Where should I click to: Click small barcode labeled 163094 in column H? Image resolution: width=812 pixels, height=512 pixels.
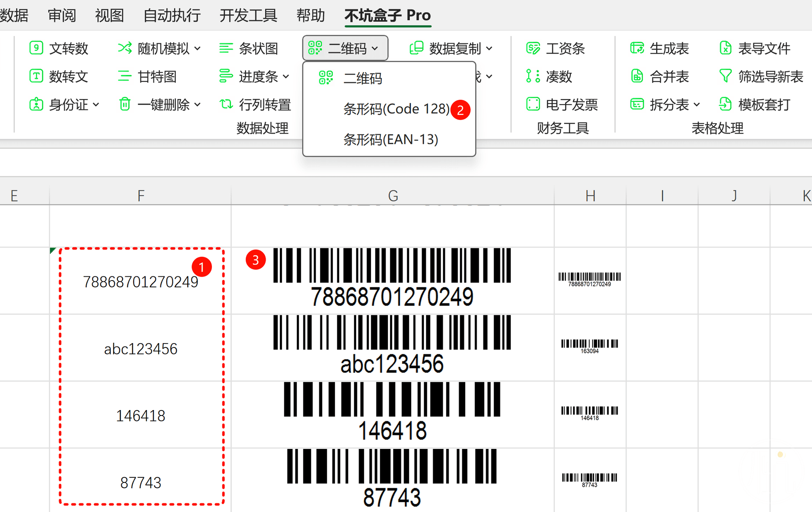point(590,346)
